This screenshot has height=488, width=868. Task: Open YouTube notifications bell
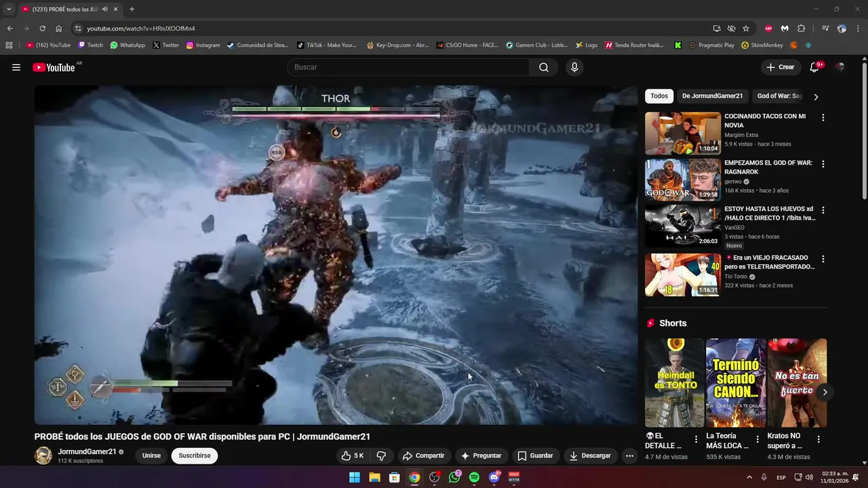[x=814, y=67]
